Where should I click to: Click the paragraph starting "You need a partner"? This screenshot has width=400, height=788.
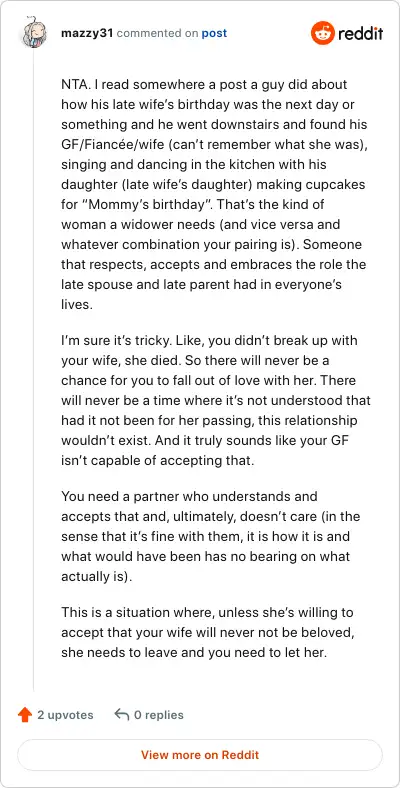[211, 536]
